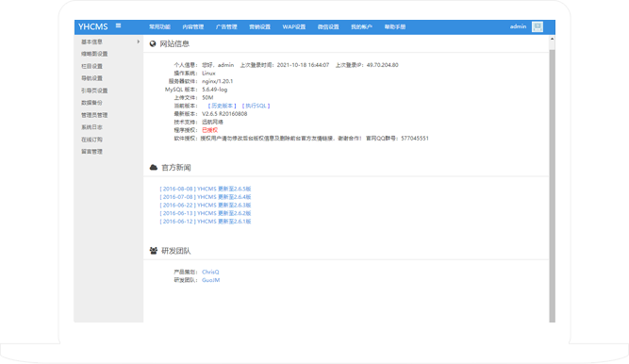Expand 基本信息 sidebar arrow
The width and height of the screenshot is (629, 364).
tap(138, 41)
